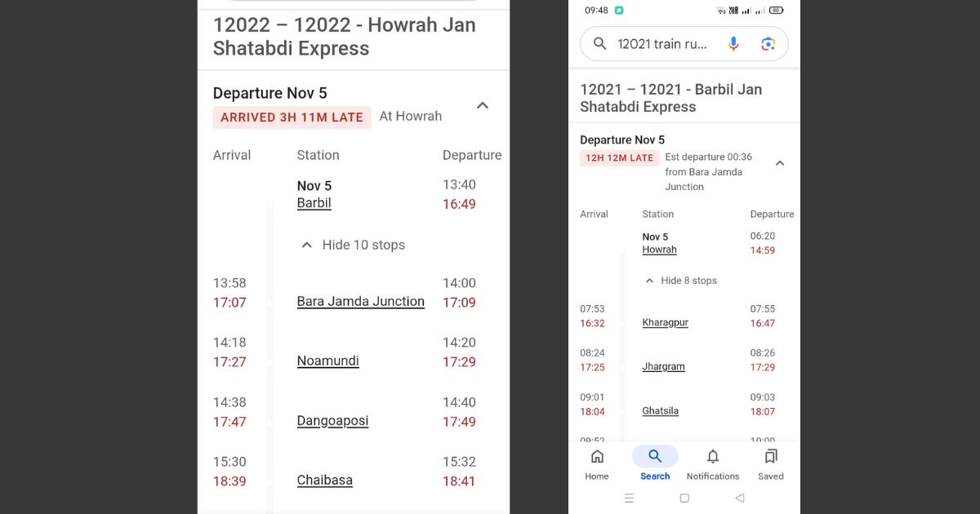Tap the magnifier icon in the search bar

(599, 43)
